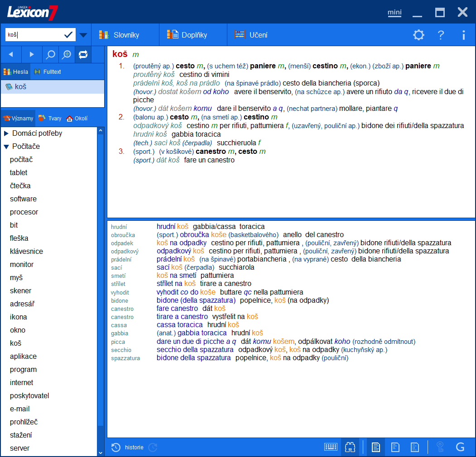Select the full-detail page view icon
476x457 pixels.
(376, 447)
